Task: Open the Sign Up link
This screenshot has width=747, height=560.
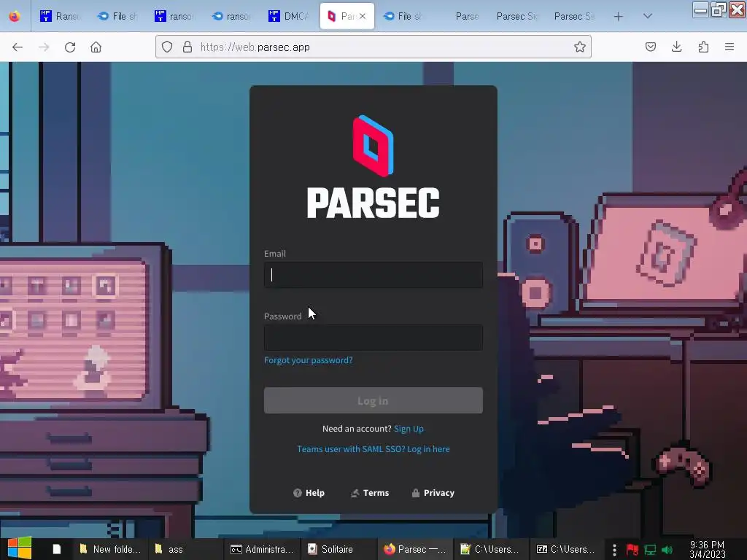Action: [x=409, y=429]
